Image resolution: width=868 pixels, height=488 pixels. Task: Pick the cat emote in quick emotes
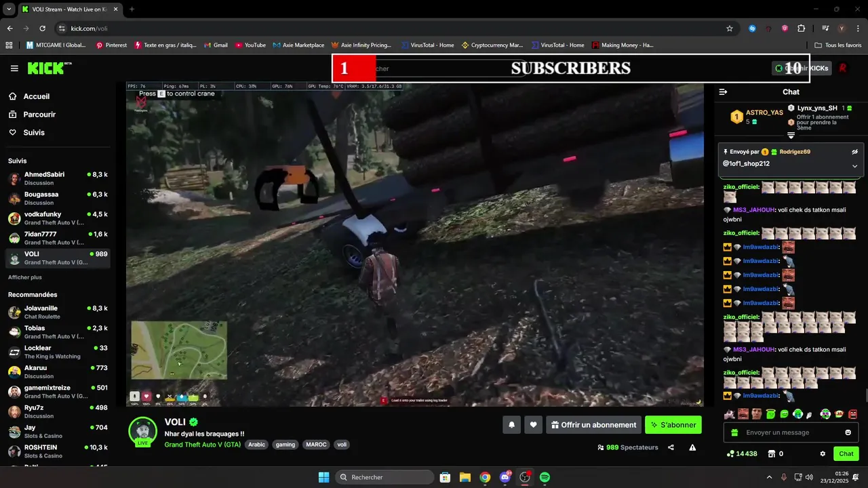point(729,414)
